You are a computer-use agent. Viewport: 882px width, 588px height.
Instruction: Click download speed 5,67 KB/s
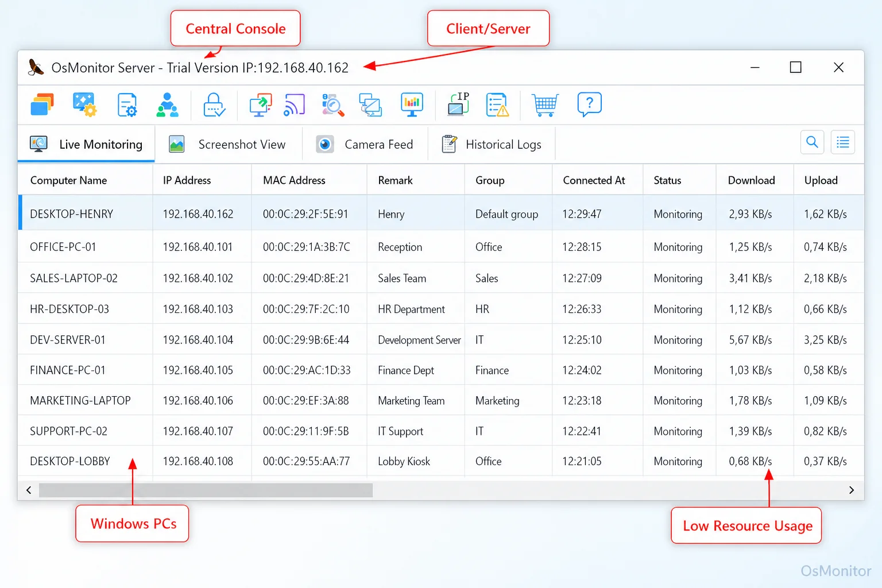pos(751,340)
